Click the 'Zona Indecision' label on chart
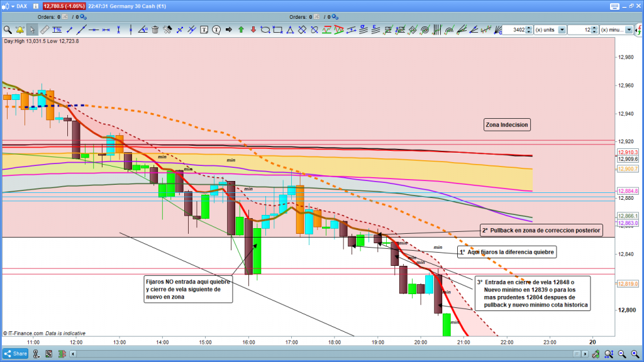 tap(507, 125)
